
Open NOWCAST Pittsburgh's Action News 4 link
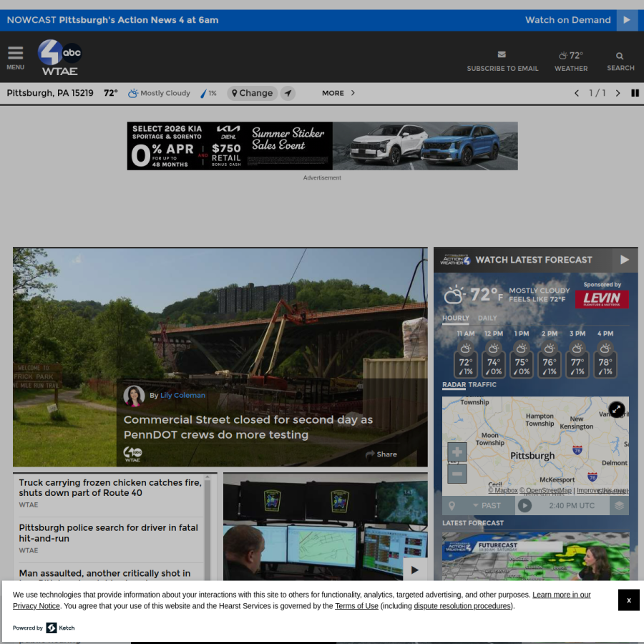coord(112,20)
